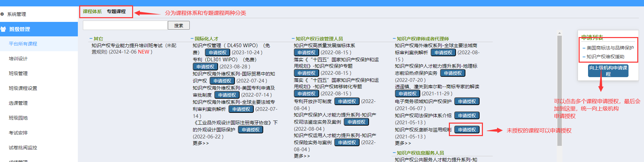Show 更多>> courses under 知识产权律师或者代理师
This screenshot has width=644, height=162.
click(403, 143)
